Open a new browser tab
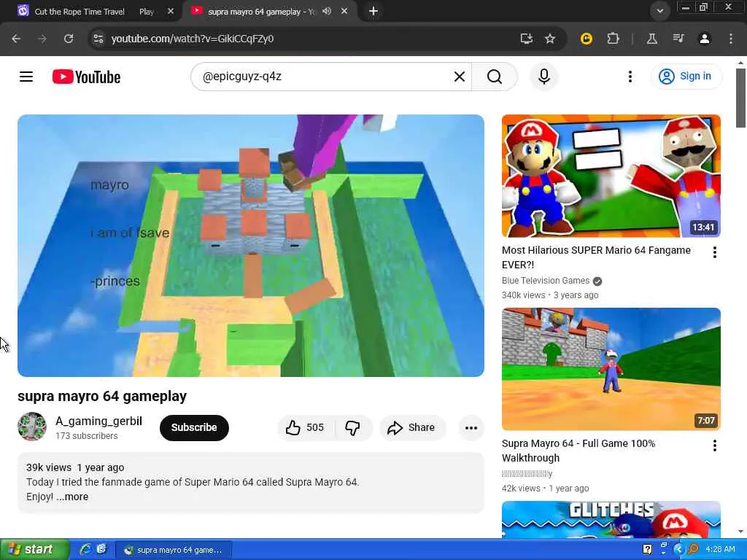This screenshot has height=560, width=747. click(x=373, y=11)
